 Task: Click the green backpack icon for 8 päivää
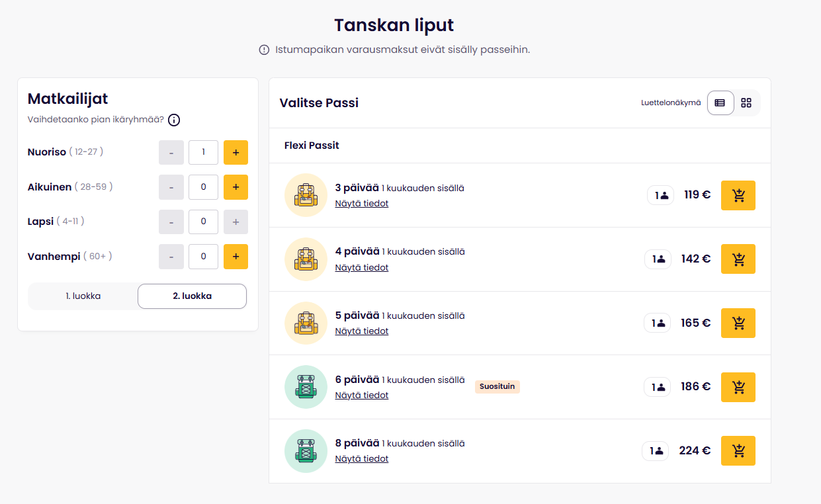coord(306,450)
